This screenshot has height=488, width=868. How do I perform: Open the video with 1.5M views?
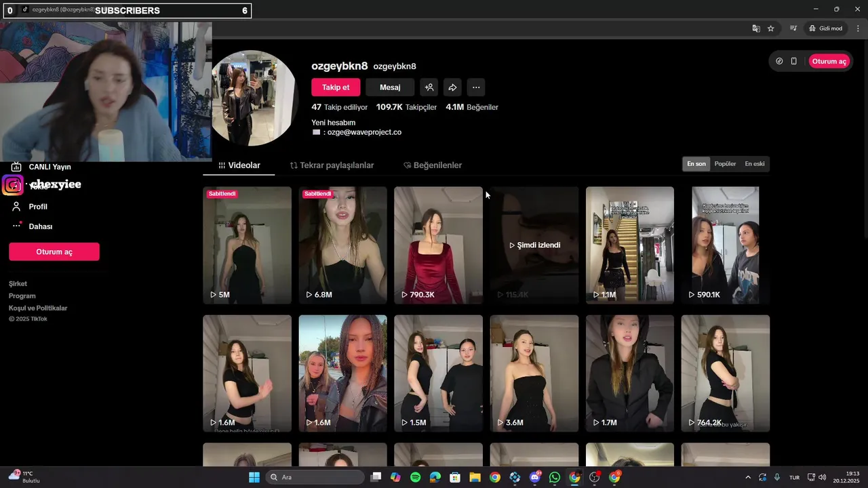point(438,373)
